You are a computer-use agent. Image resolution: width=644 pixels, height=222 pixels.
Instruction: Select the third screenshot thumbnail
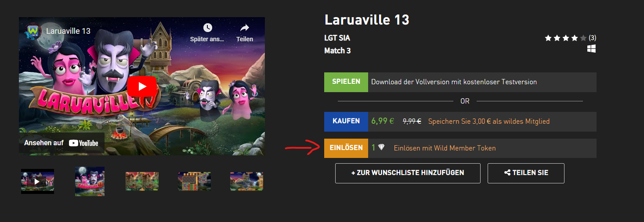pyautogui.click(x=142, y=181)
